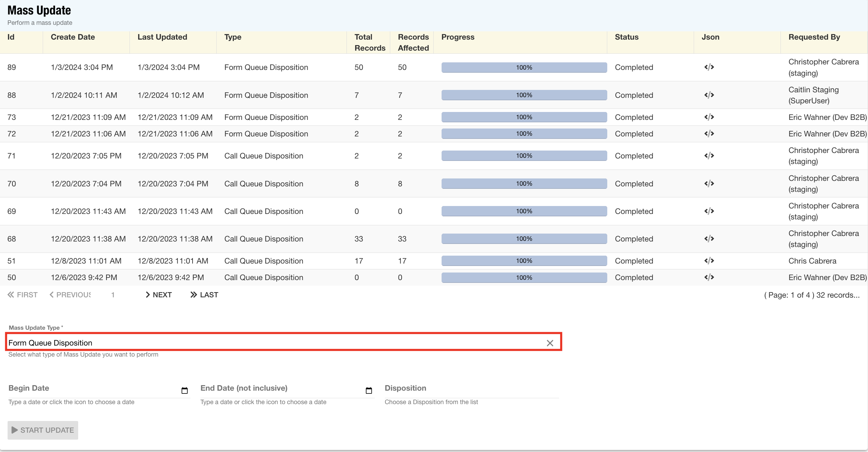The image size is (868, 452).
Task: Open JSON code icon for record 89
Action: pos(709,67)
